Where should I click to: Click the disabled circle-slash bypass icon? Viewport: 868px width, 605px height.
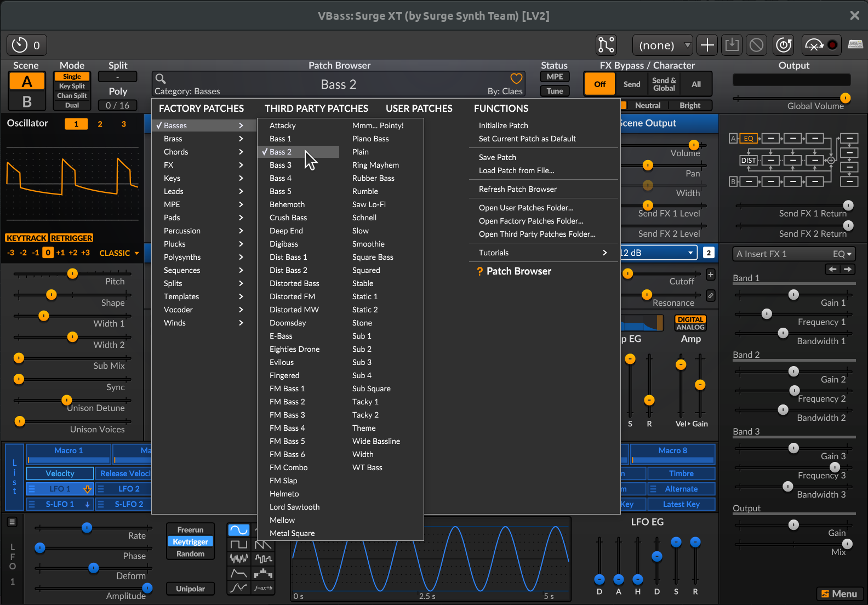tap(756, 45)
